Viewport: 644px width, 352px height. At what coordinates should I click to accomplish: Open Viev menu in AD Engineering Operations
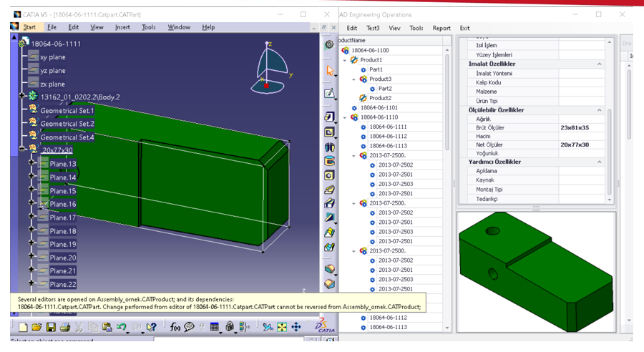click(x=394, y=28)
